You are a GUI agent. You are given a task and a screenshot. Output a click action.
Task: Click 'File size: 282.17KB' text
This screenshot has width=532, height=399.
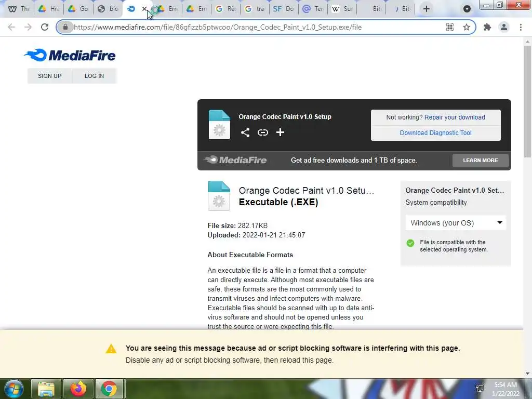click(x=237, y=225)
